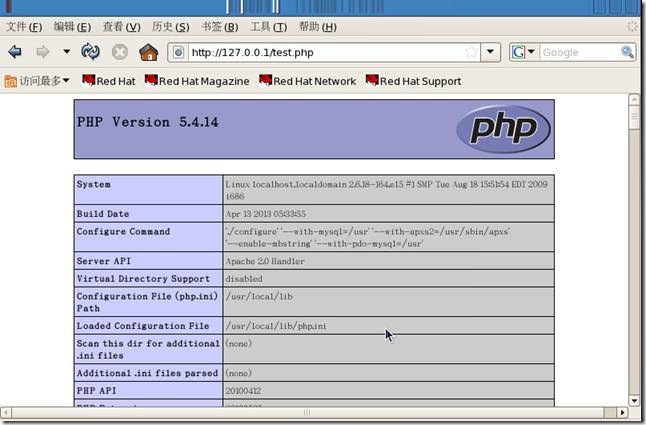
Task: Click the PHP logo image
Action: (x=503, y=129)
